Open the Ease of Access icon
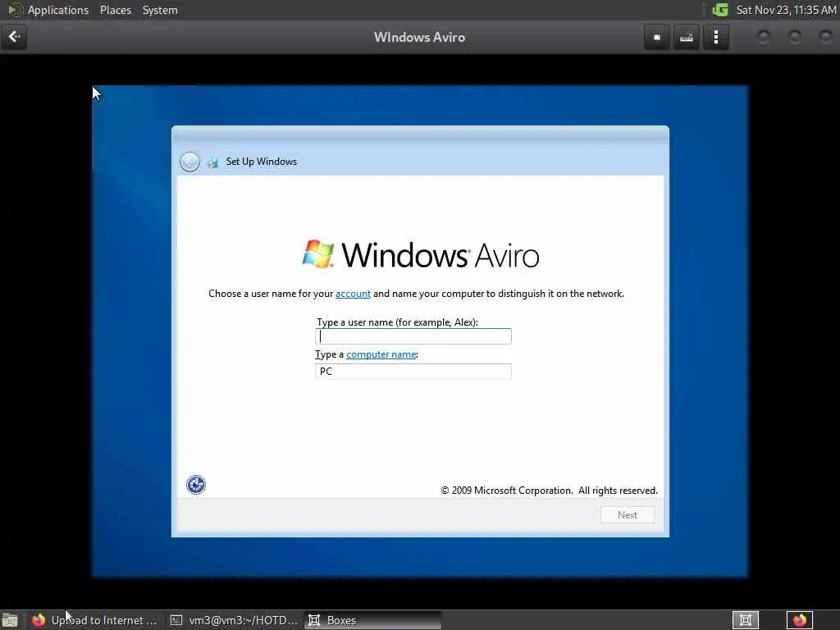Screen dimensions: 840x630 point(195,485)
